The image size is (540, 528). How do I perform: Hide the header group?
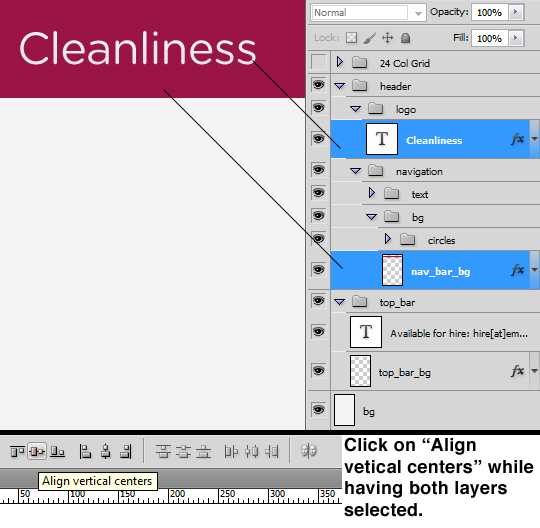(319, 85)
